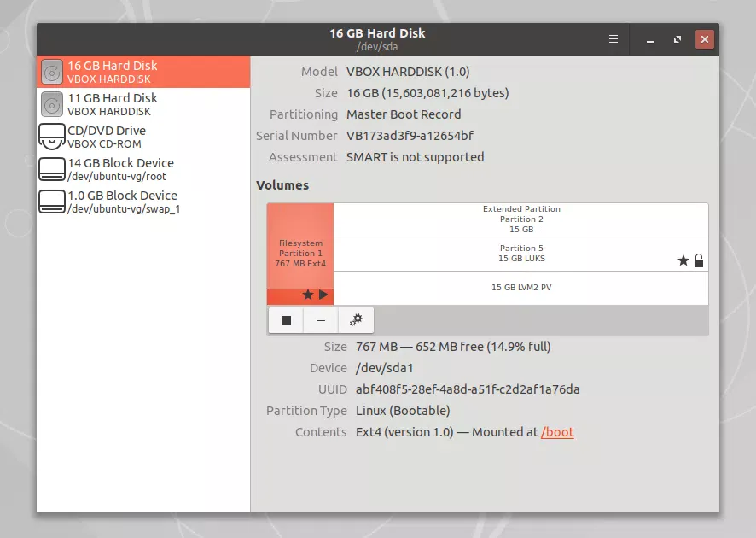The image size is (756, 538).
Task: Close the Disks window
Action: coord(704,39)
